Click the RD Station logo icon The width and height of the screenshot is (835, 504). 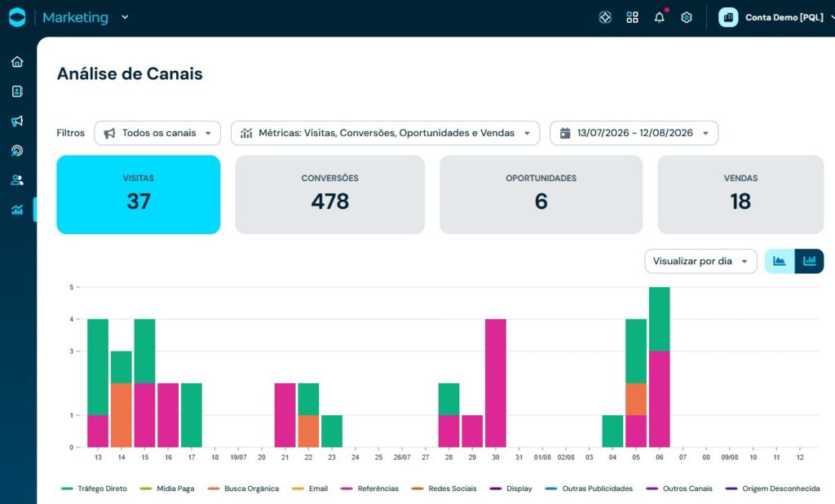pos(17,17)
